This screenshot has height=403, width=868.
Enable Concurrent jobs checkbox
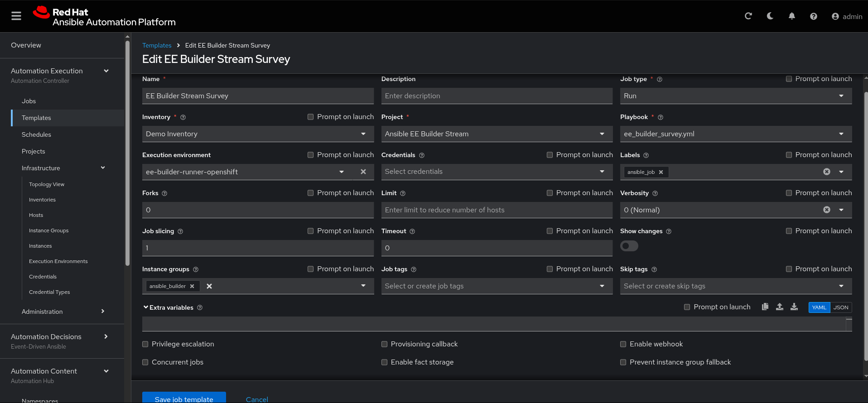(145, 362)
